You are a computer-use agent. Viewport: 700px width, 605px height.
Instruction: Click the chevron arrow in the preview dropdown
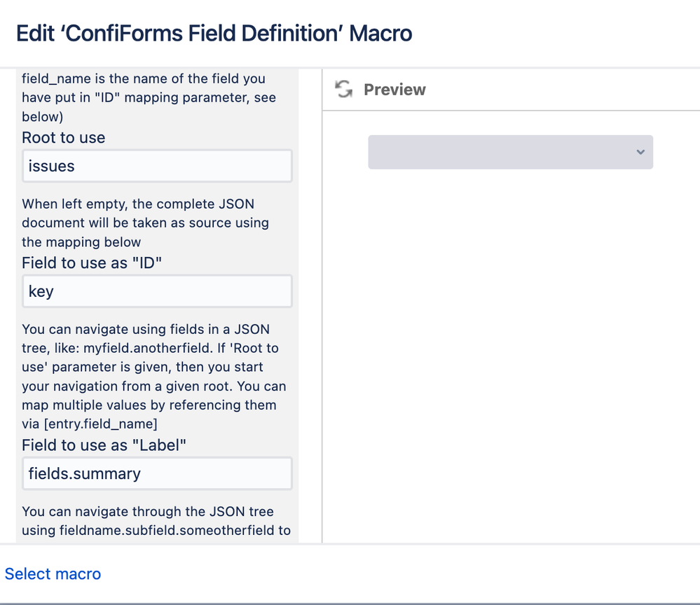point(640,152)
